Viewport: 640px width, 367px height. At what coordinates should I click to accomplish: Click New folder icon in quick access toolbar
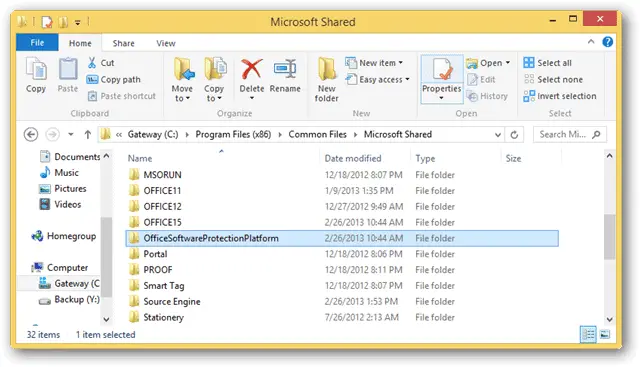coord(63,22)
